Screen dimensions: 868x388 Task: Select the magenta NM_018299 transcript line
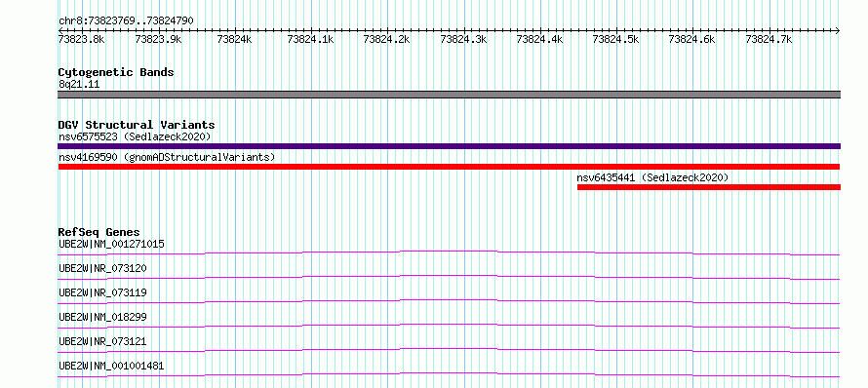[x=449, y=326]
